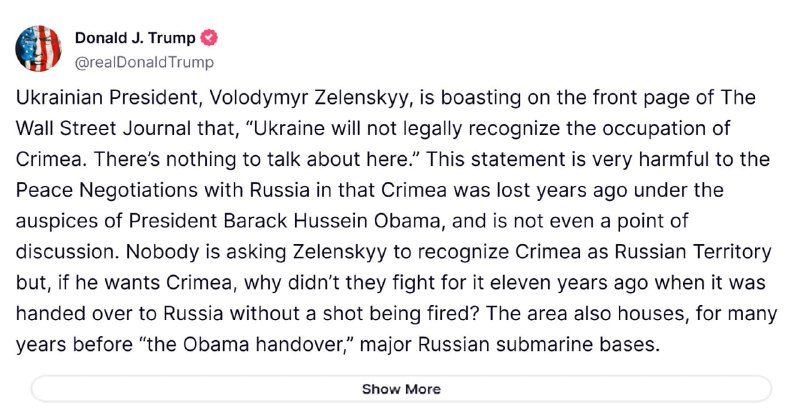Open the @realDonaldTrump handle link
This screenshot has width=800, height=419.
tap(144, 62)
